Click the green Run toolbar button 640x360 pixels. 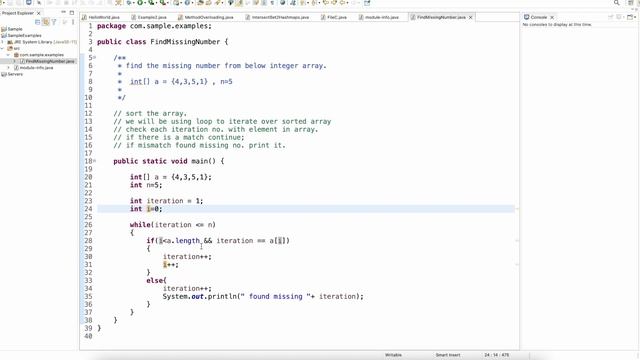click(140, 3)
